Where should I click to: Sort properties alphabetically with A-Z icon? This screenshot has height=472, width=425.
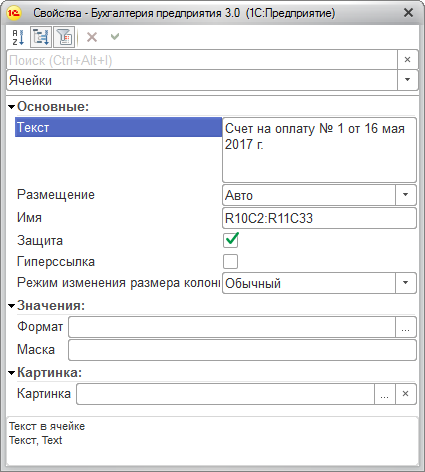[18, 37]
